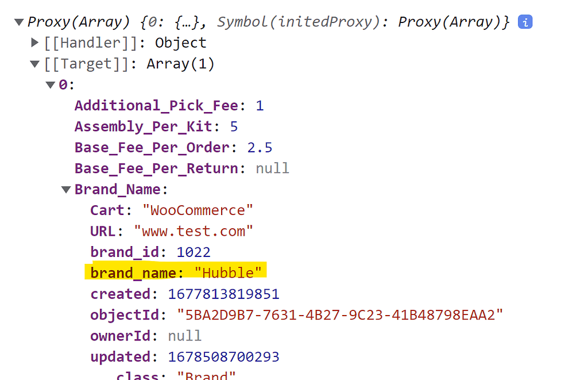Collapse the Proxy(Array) root object
Image resolution: width=588 pixels, height=380 pixels.
click(x=19, y=22)
